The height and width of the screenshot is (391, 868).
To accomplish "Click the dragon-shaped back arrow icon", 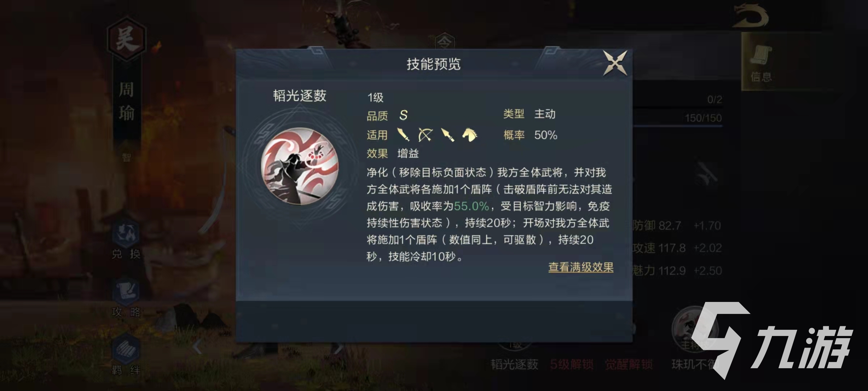I will [x=750, y=16].
